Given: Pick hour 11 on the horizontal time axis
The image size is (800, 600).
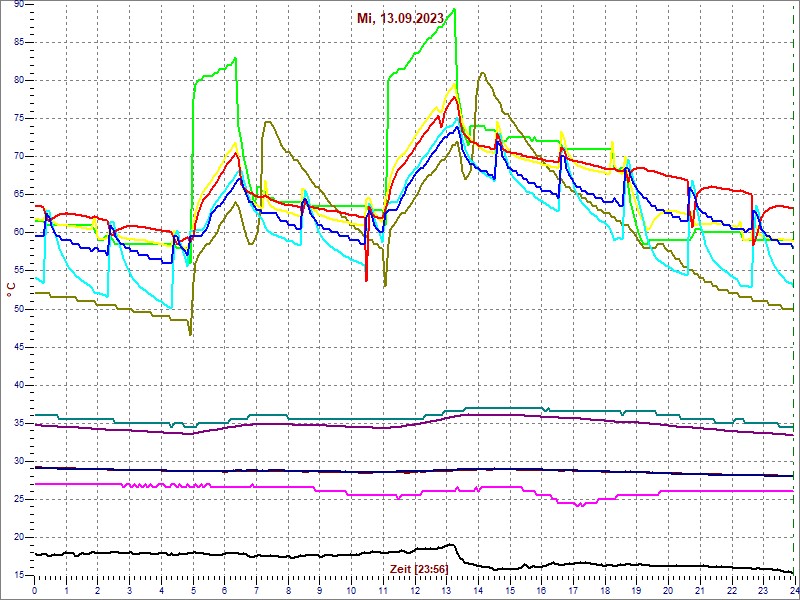Looking at the screenshot, I should click(x=383, y=590).
